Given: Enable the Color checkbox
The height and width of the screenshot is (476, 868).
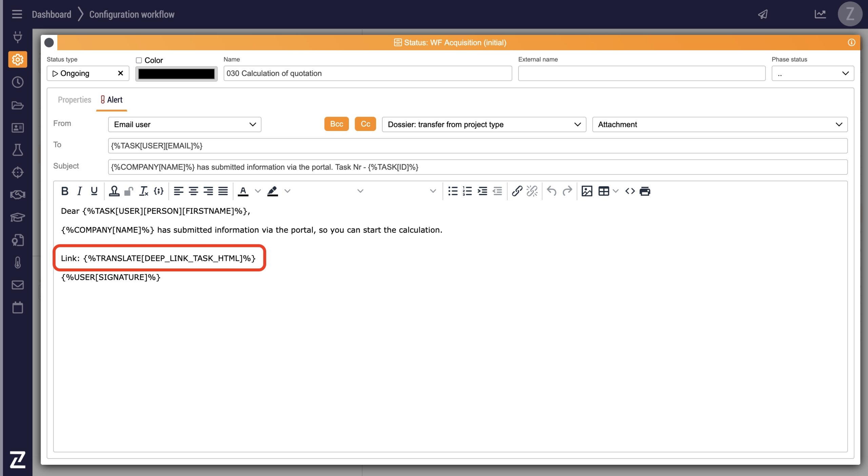Looking at the screenshot, I should 139,60.
